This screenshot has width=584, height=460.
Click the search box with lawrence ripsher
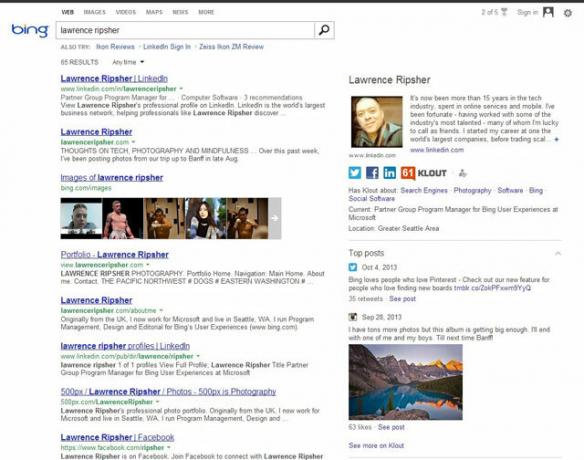185,30
